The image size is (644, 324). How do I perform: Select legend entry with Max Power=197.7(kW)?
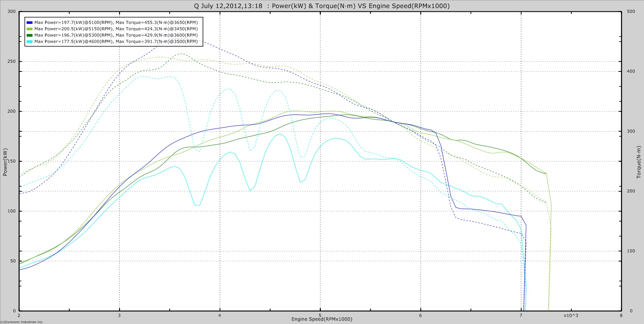click(116, 22)
